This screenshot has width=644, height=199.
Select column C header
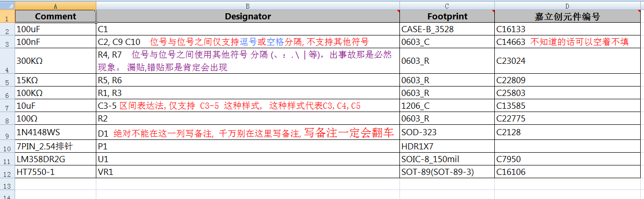[447, 6]
